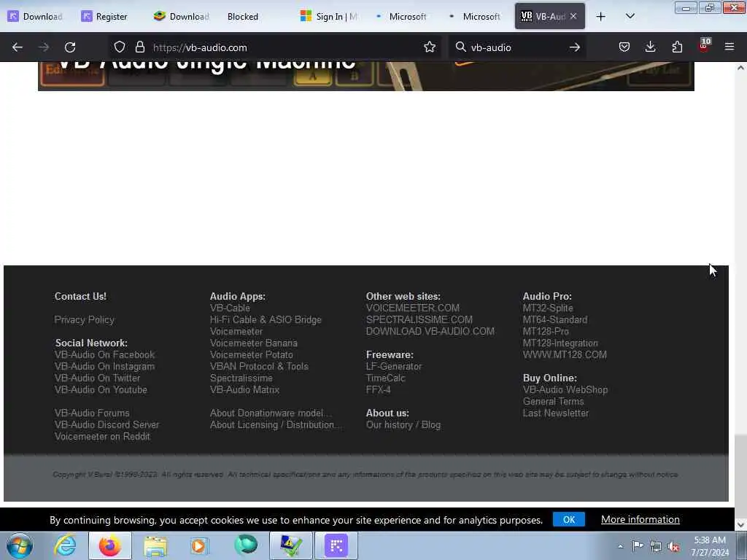Close the VB-Audio tab
Screen dimensions: 747x560
point(573,16)
